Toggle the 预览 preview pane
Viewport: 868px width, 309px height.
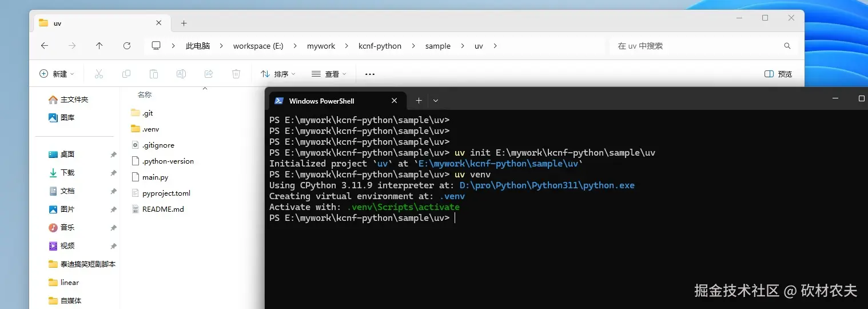778,74
